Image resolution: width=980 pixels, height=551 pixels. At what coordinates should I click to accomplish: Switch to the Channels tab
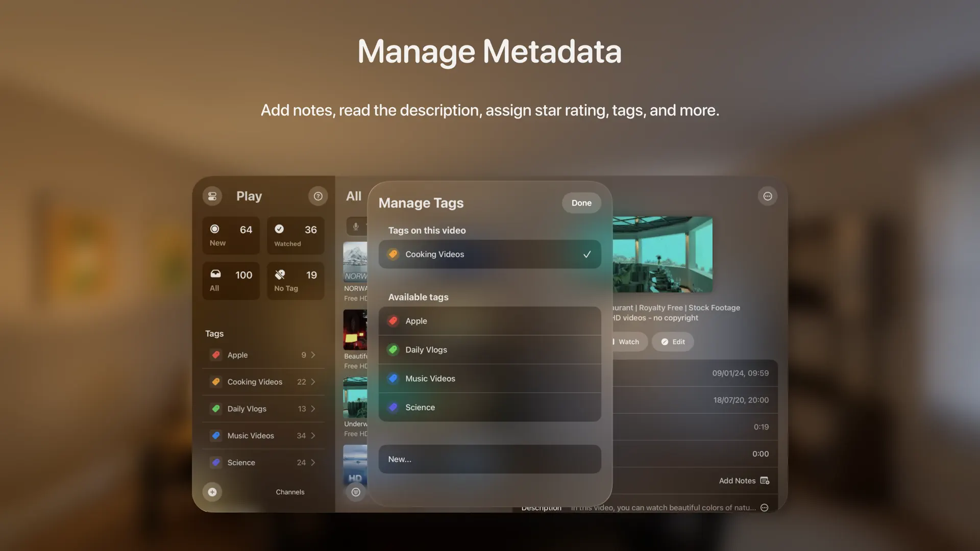pyautogui.click(x=289, y=491)
